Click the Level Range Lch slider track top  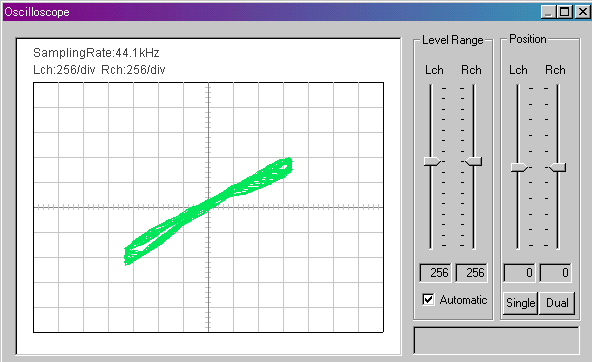430,89
